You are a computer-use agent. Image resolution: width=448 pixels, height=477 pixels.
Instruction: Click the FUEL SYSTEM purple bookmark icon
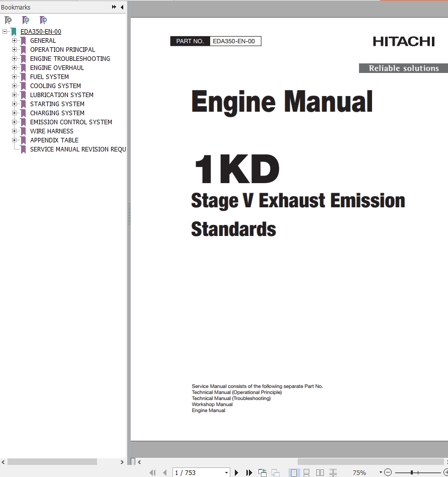23,76
